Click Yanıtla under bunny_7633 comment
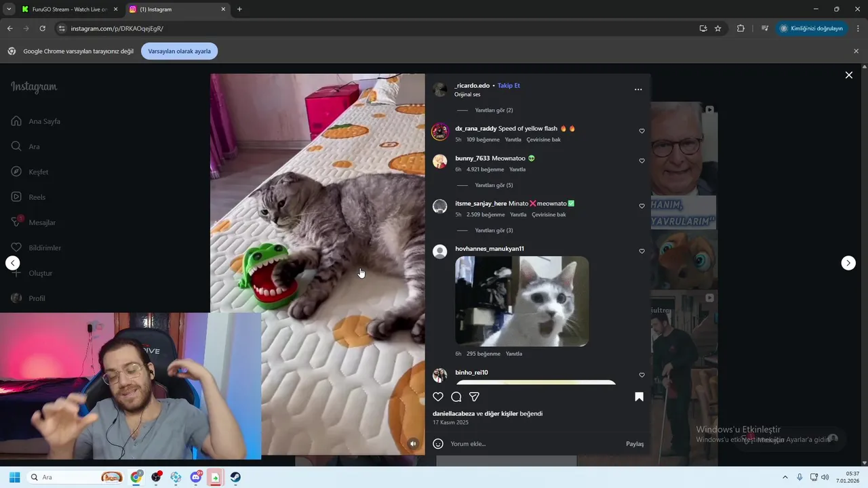Screen dimensions: 868x488 coord(517,169)
